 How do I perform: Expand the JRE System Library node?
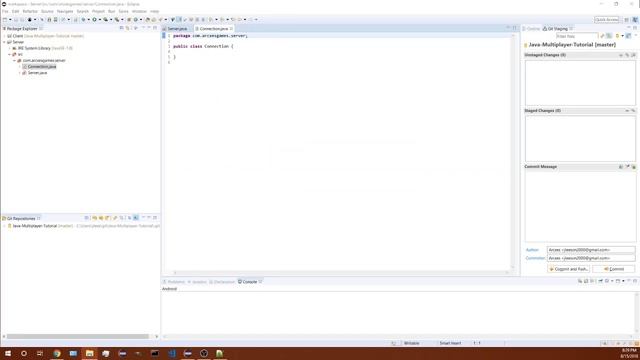click(x=10, y=48)
